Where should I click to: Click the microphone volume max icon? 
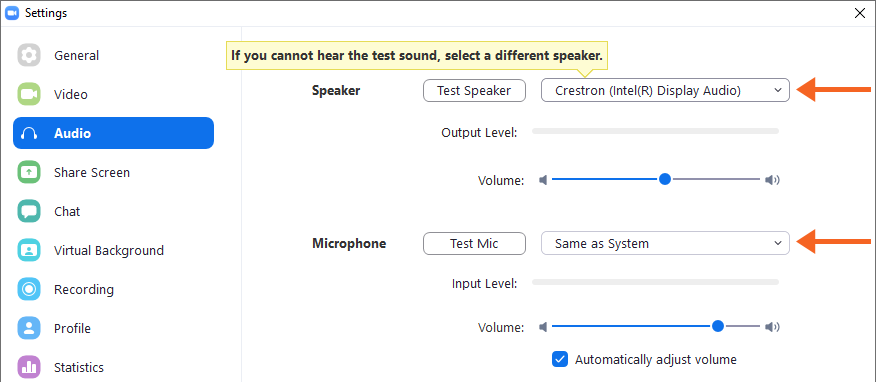[772, 326]
